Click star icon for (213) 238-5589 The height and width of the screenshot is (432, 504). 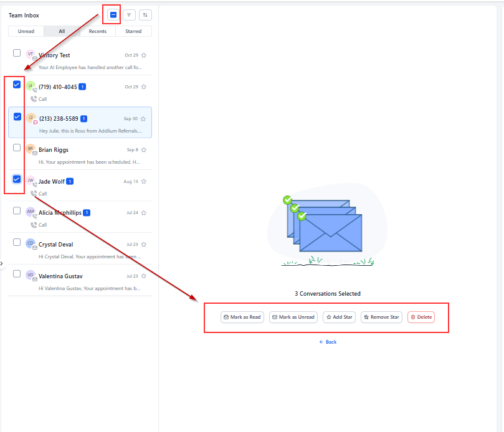(x=144, y=118)
